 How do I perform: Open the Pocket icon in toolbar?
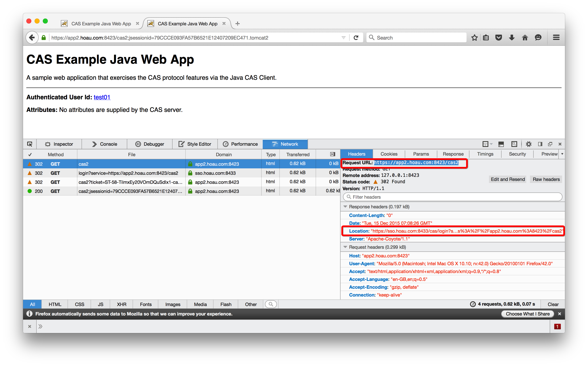[498, 38]
